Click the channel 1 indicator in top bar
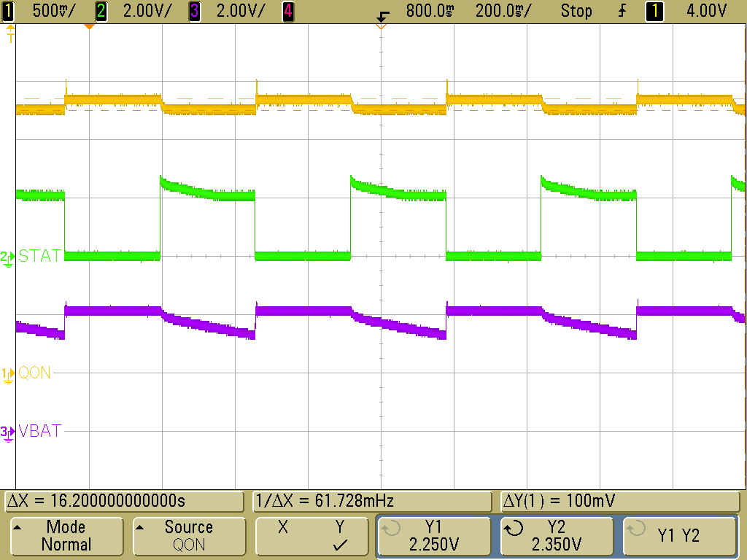The width and height of the screenshot is (747, 560). tap(8, 11)
